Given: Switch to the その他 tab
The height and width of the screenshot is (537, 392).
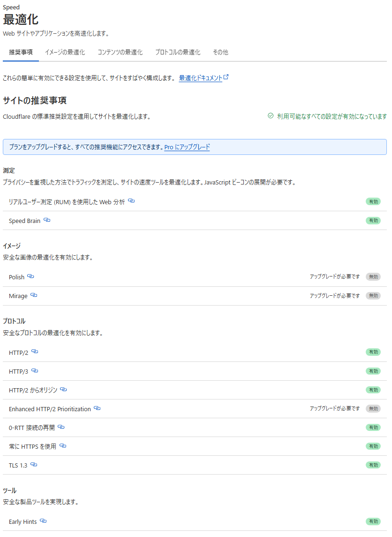Looking at the screenshot, I should (x=221, y=52).
